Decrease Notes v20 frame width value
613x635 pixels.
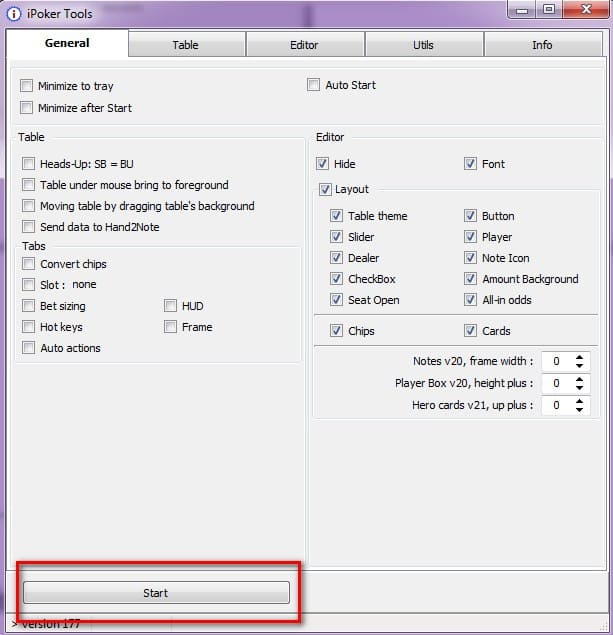pos(579,365)
